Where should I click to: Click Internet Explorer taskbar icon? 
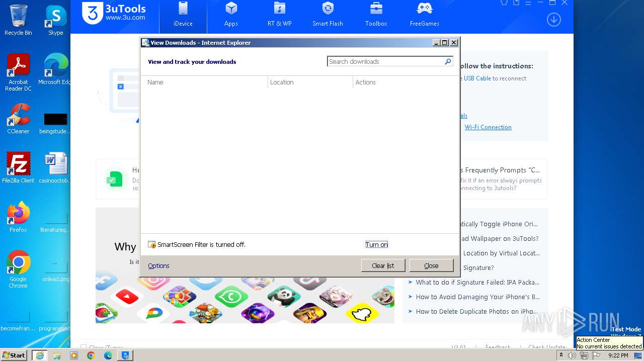pyautogui.click(x=39, y=355)
